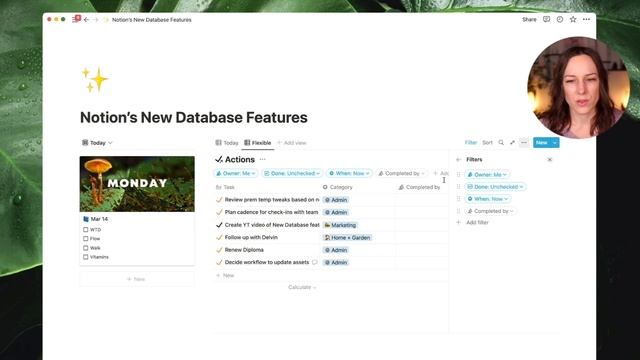Click the Marketing category tag

click(340, 225)
